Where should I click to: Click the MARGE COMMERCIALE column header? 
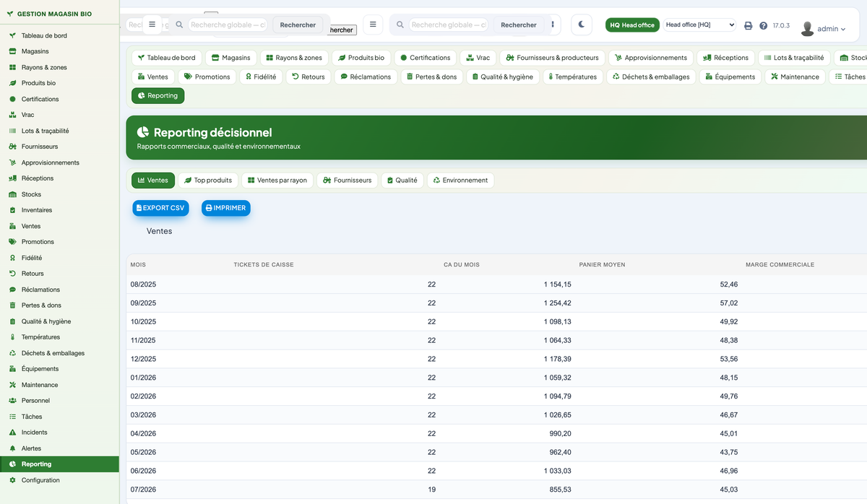tap(780, 265)
